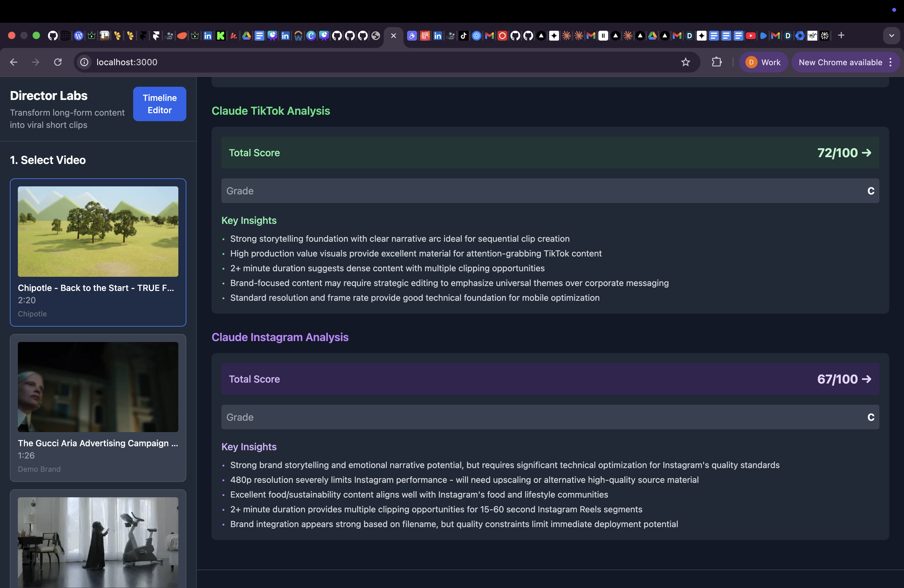Expand Instagram Total Score 67/100 arrow
This screenshot has width=904, height=588.
click(x=866, y=379)
